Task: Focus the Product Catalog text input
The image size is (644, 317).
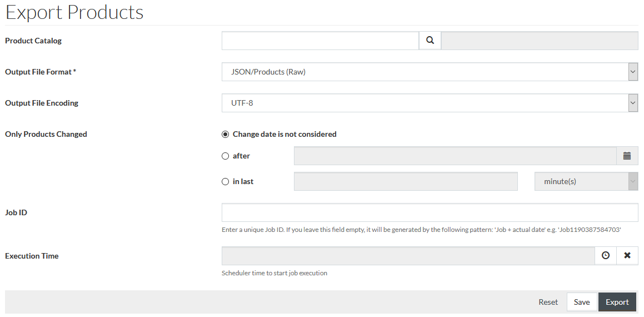Action: [x=321, y=41]
